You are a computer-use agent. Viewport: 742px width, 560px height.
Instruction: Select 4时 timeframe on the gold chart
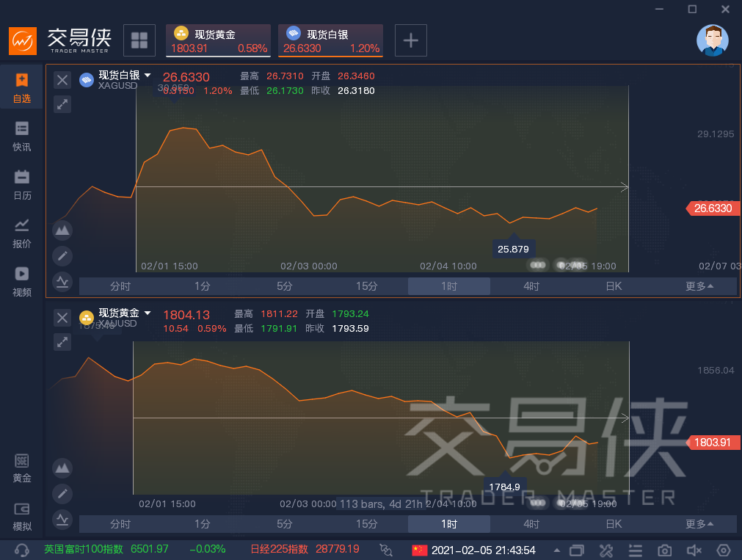pos(531,524)
